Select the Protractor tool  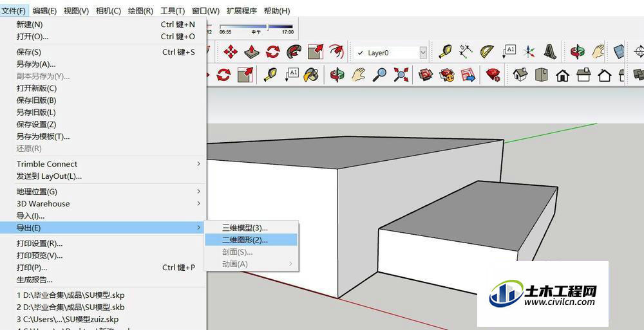[487, 52]
